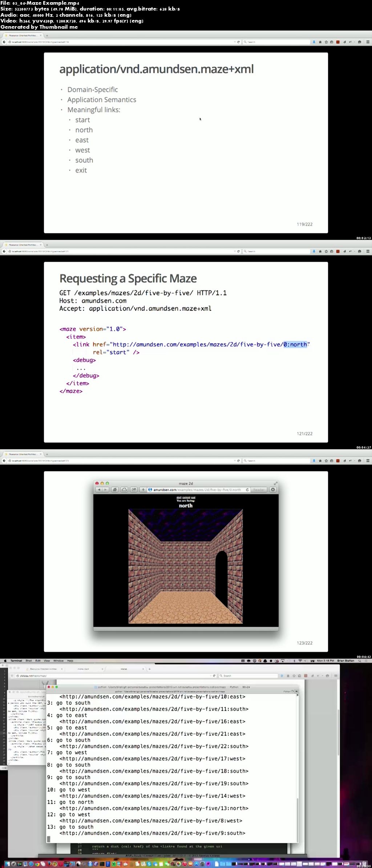Open the View menu in Terminal
372x868 pixels.
47,660
